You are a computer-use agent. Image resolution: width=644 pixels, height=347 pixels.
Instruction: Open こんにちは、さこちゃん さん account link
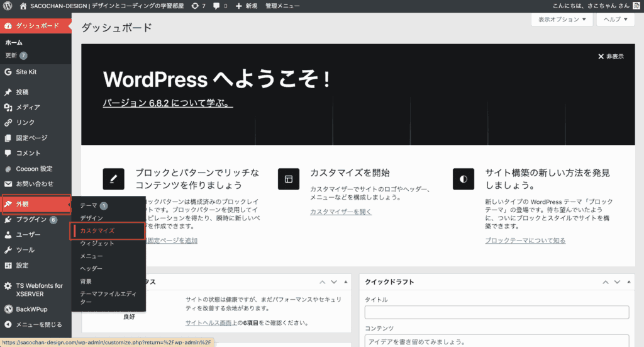(x=591, y=6)
